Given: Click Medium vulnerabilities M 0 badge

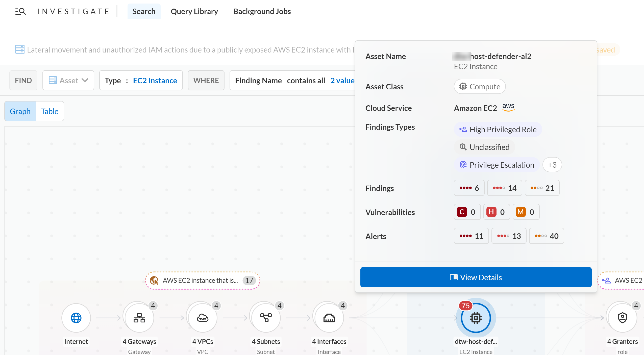Looking at the screenshot, I should pyautogui.click(x=526, y=212).
